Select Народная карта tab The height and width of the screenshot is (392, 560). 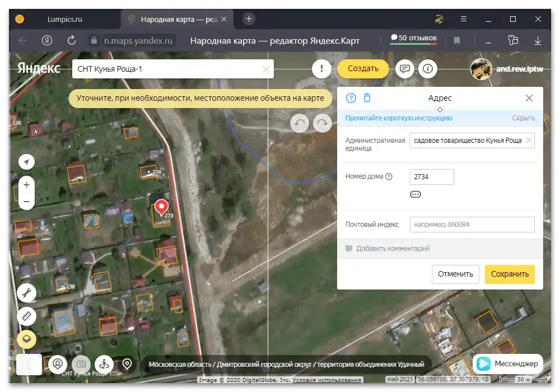click(x=177, y=19)
